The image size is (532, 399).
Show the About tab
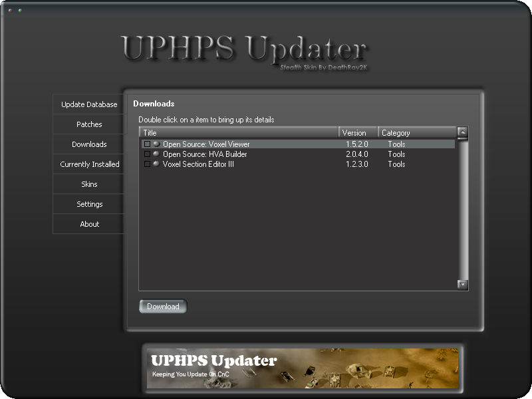coord(89,224)
